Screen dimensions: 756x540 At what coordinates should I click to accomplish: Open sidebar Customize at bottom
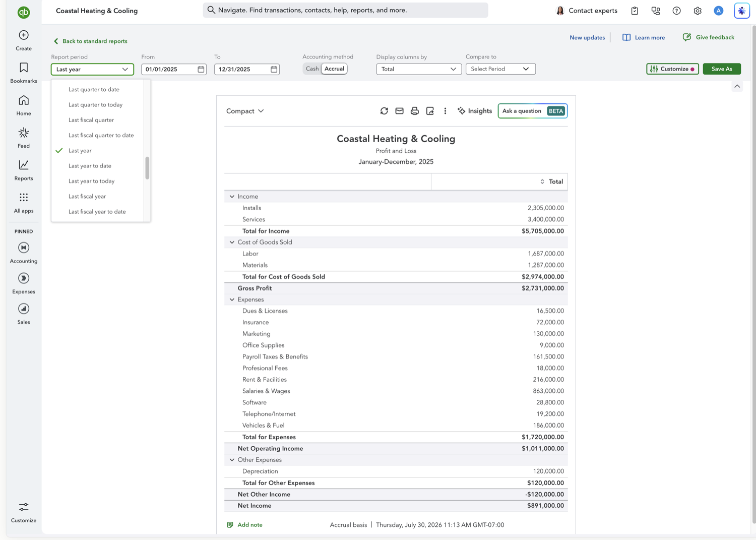[24, 512]
